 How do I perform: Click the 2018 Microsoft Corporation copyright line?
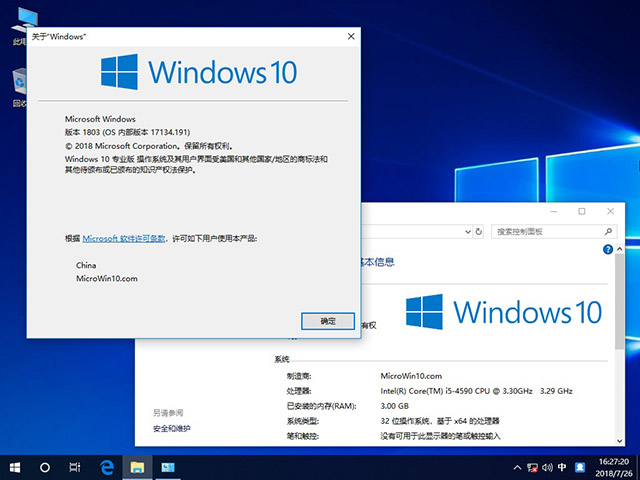pos(149,146)
